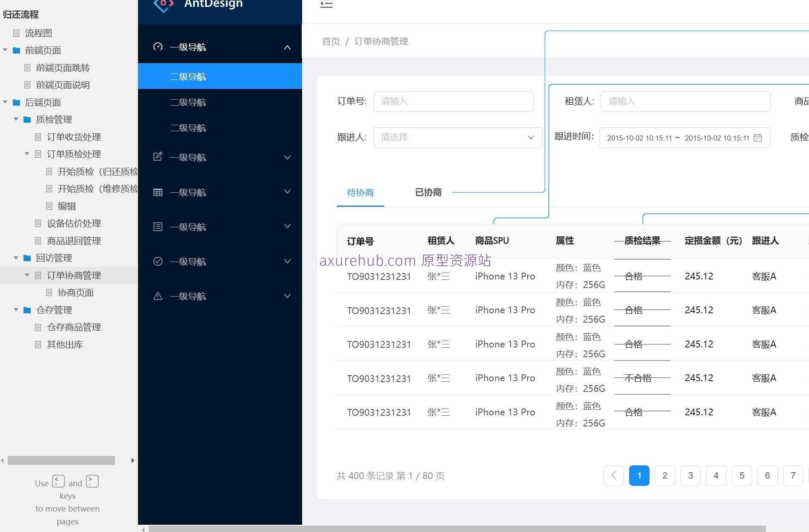This screenshot has width=809, height=532.
Task: Click the warning triangle icon in sidebar nav
Action: [158, 296]
